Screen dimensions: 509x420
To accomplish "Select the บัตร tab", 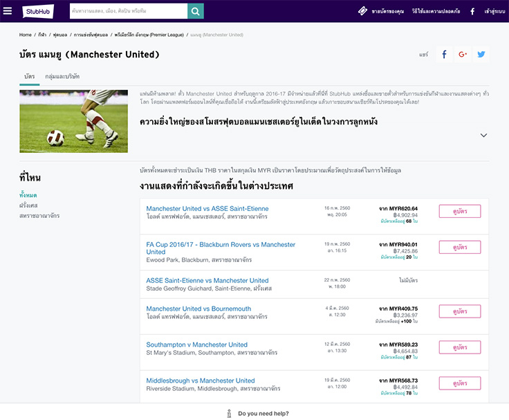I will pos(29,76).
